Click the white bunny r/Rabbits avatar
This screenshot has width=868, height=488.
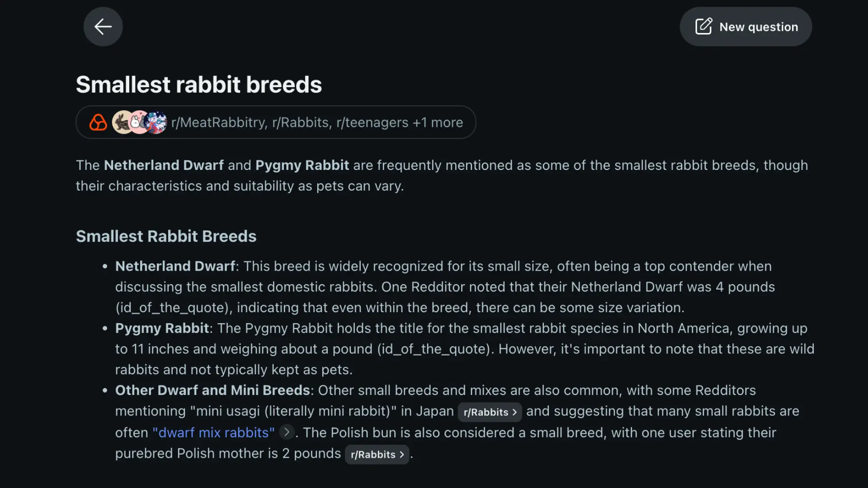click(137, 122)
